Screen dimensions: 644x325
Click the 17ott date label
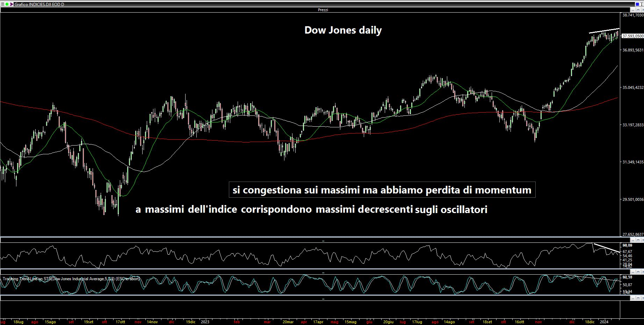pos(120,322)
